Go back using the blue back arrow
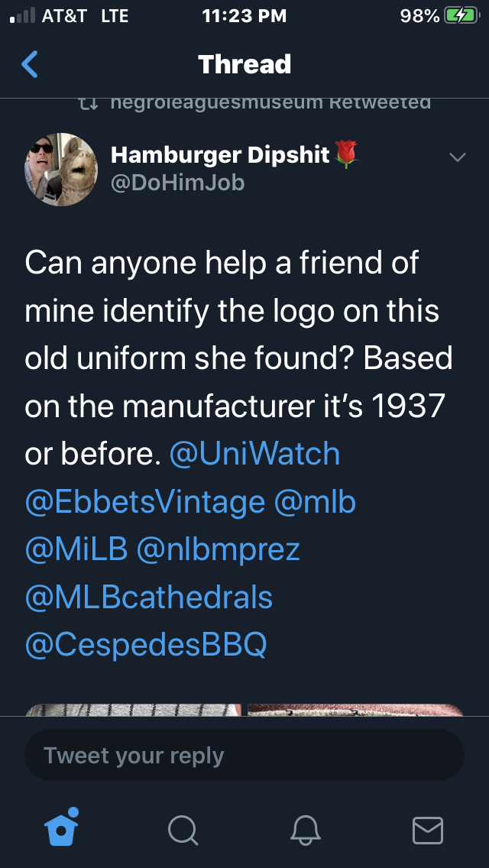Image resolution: width=489 pixels, height=868 pixels. [x=30, y=64]
